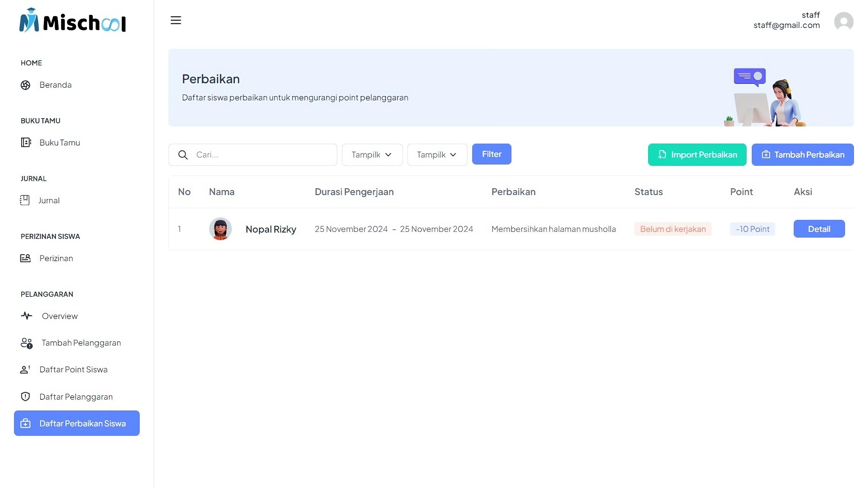The image size is (868, 488).
Task: Click the Jurnal notebook icon
Action: (x=24, y=200)
